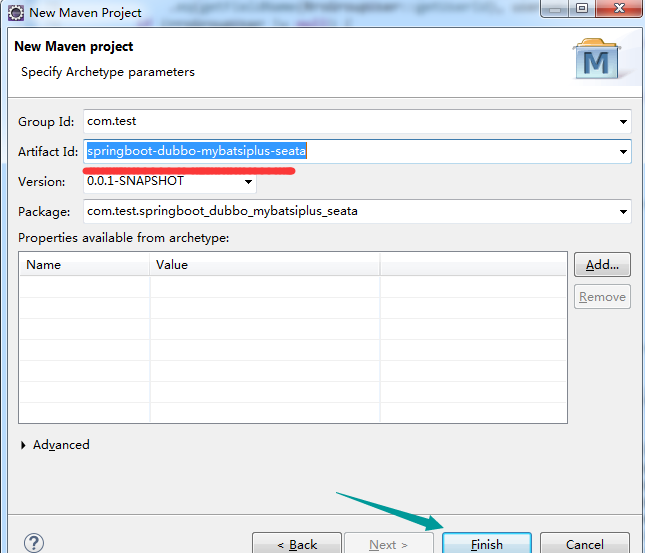
Task: Go back with the Back button
Action: click(297, 544)
